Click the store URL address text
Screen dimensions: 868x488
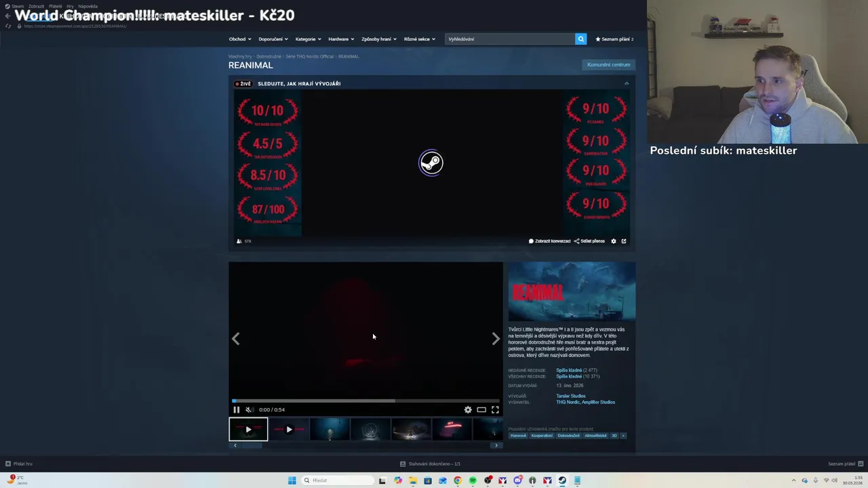[75, 26]
